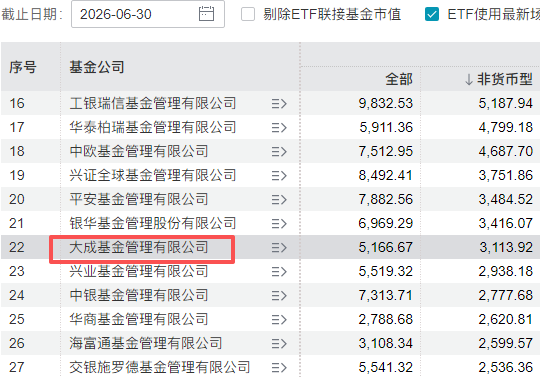Screen dimensions: 540x377
Task: Select row number 27
Action: [x=17, y=367]
